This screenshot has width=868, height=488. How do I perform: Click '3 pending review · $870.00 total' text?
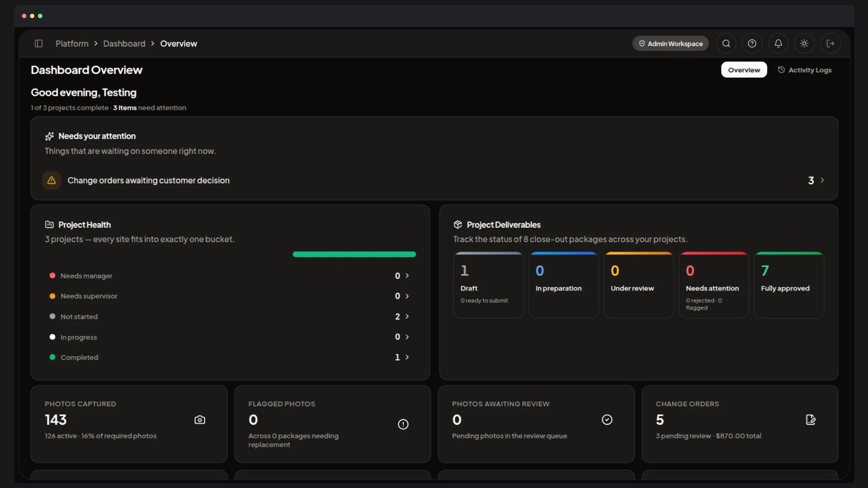coord(708,436)
